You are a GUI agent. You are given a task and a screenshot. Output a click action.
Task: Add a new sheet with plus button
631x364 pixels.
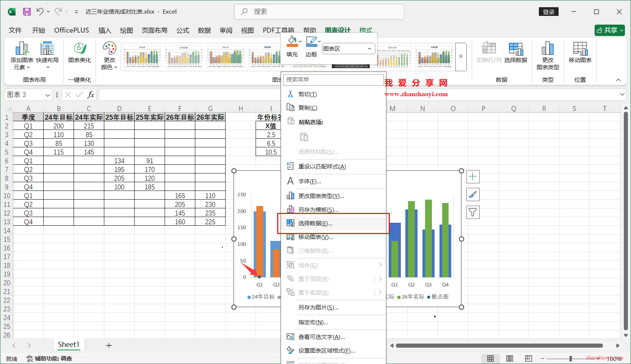pyautogui.click(x=109, y=345)
